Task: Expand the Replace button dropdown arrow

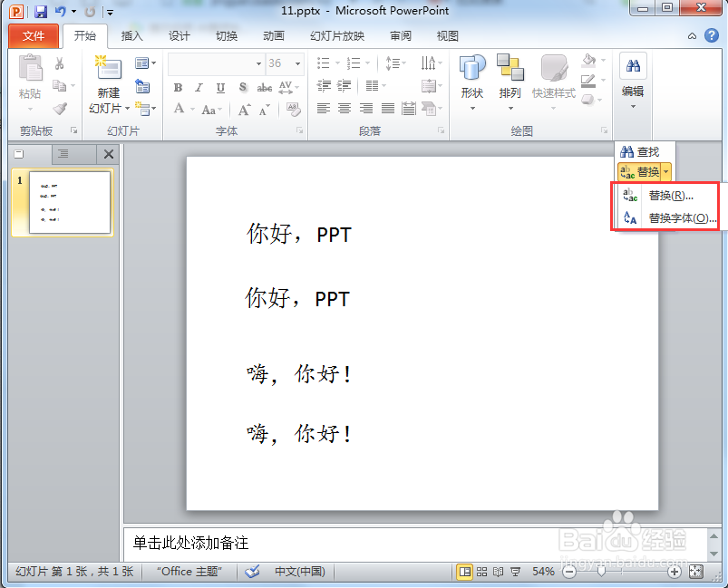Action: point(666,172)
